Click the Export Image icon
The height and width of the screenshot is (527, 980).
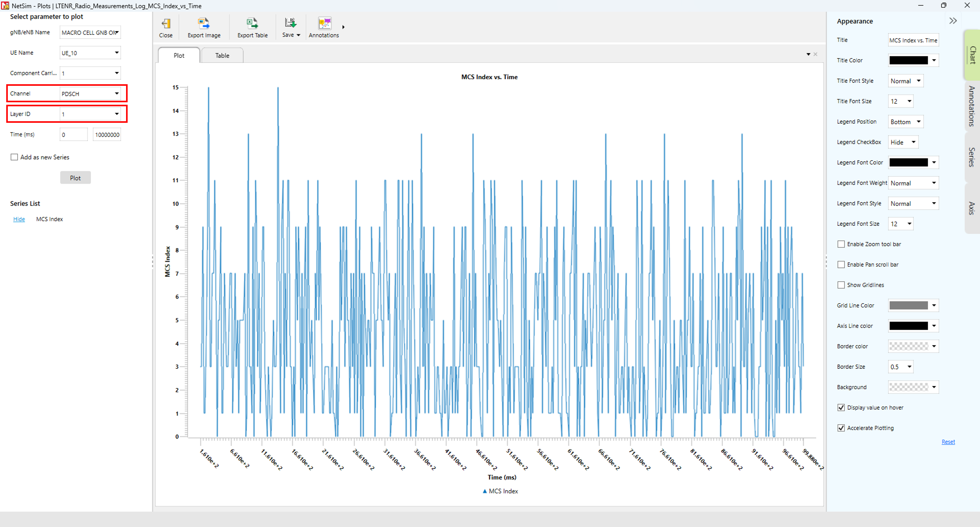204,24
